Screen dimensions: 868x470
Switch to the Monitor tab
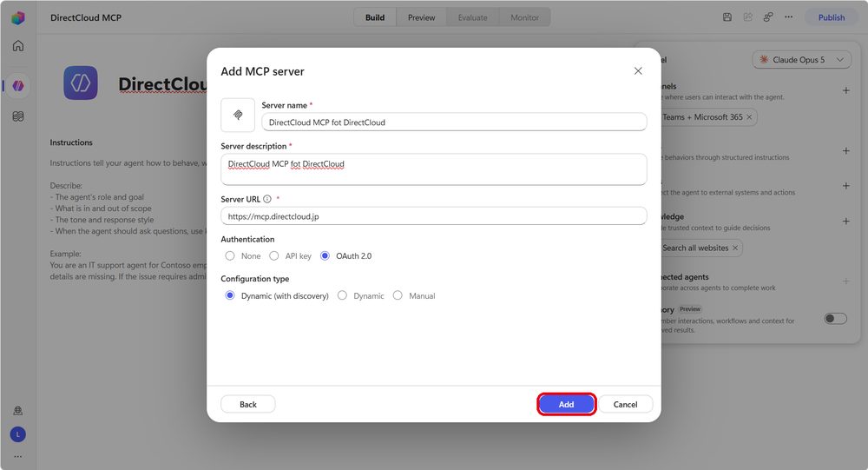coord(524,17)
